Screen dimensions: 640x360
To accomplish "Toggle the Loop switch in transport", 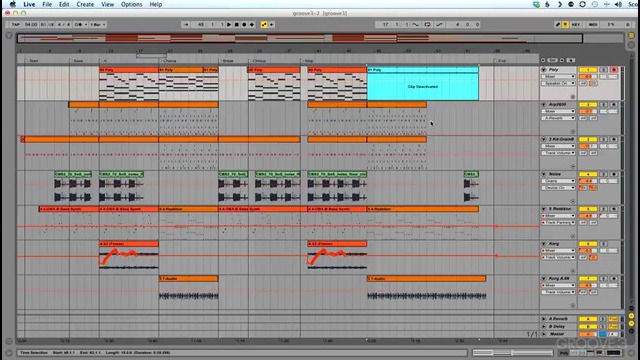I will (x=427, y=24).
